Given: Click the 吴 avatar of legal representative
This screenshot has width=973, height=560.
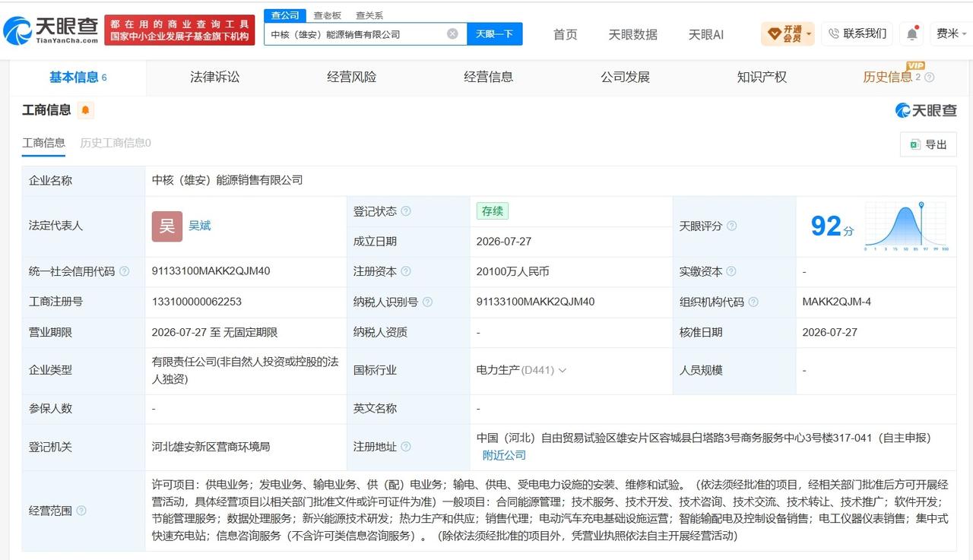Looking at the screenshot, I should coord(167,226).
